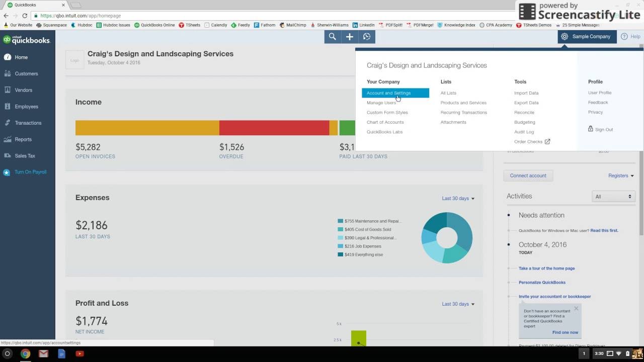Screen dimensions: 644x362
Task: Open the MailChimp bookmark
Action: pos(293,25)
